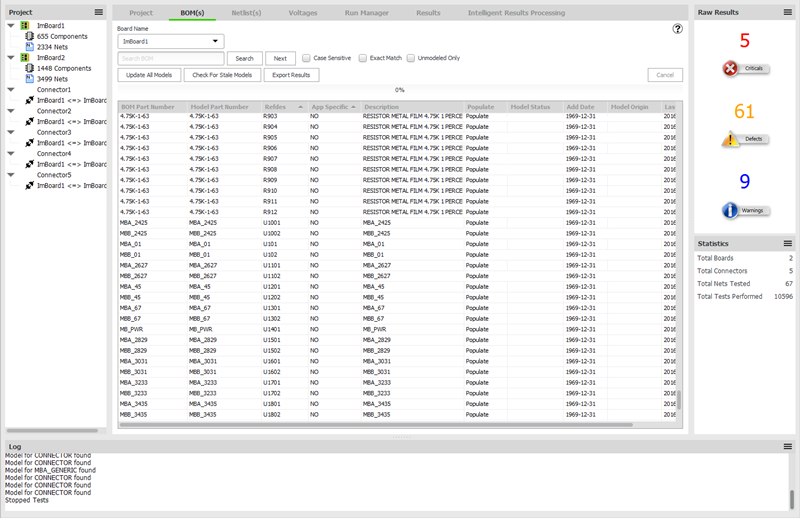Open the Statistics panel menu icon
Image resolution: width=800 pixels, height=518 pixels.
pos(787,243)
